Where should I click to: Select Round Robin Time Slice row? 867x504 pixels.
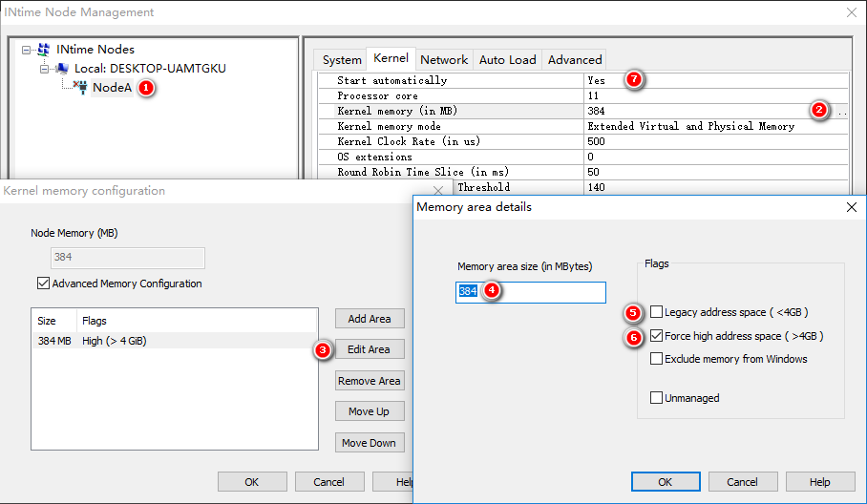coord(583,172)
